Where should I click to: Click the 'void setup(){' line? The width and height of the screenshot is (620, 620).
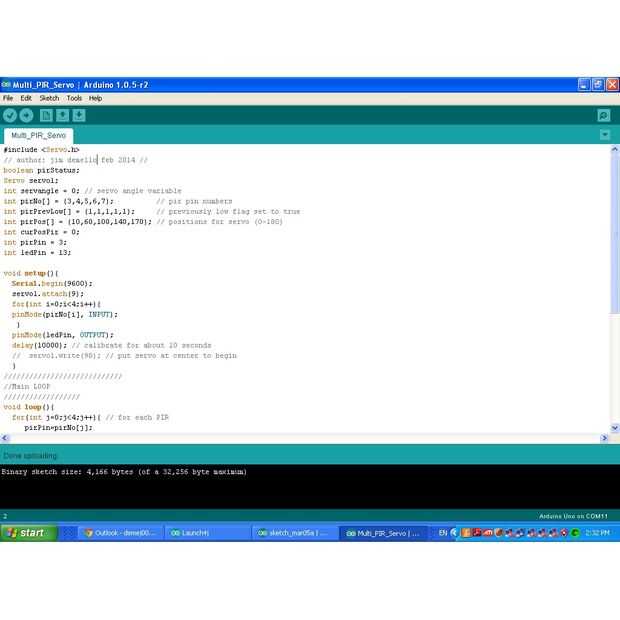click(x=31, y=273)
